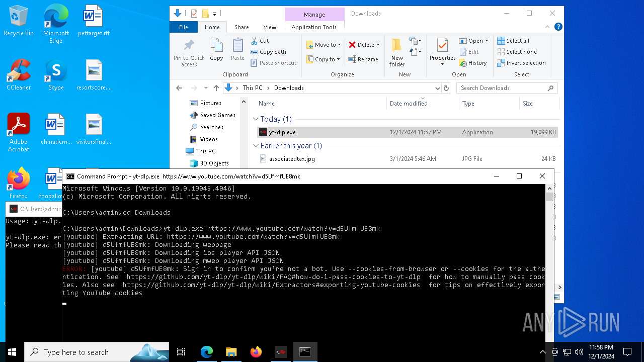Sort files by Date modified column
The image size is (644, 362).
coord(423,104)
